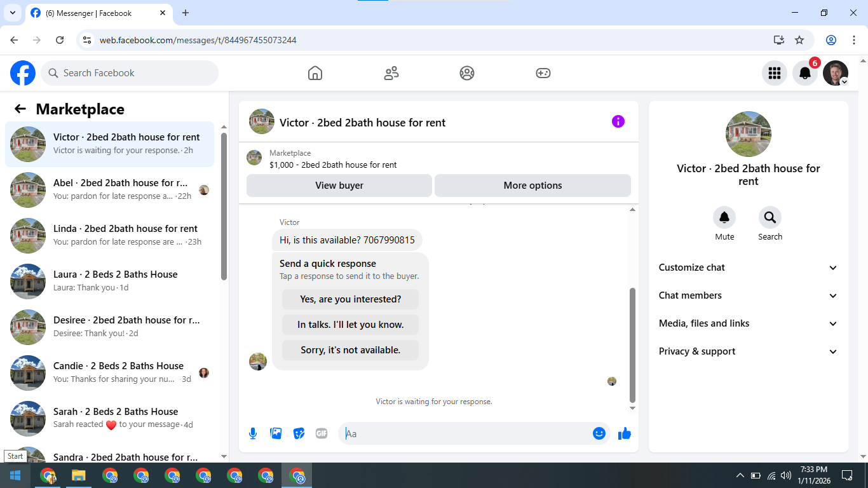
Task: Choose a sticker icon
Action: (299, 433)
